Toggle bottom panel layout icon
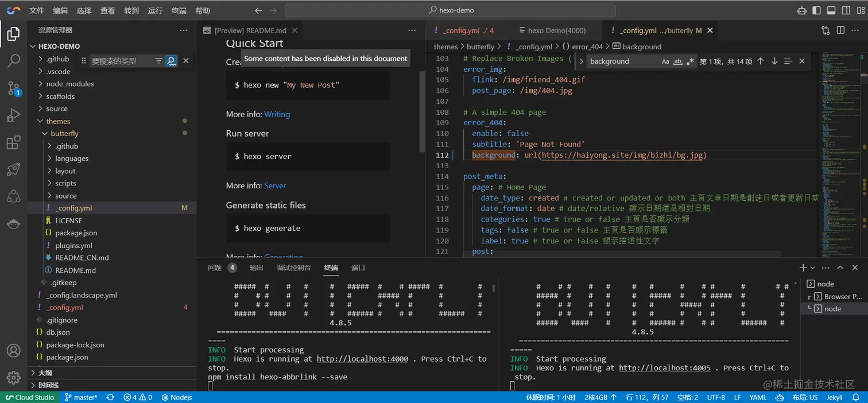Viewport: 868px width, 403px height. pos(831,10)
